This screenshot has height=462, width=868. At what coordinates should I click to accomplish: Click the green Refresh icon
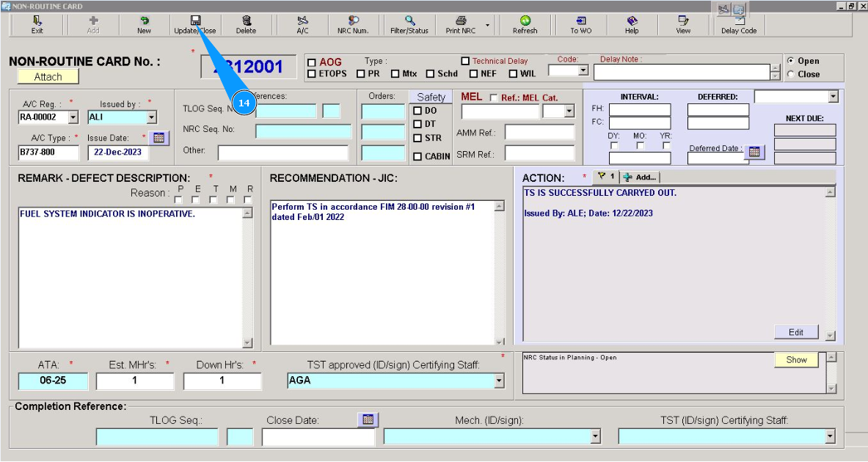coord(525,21)
